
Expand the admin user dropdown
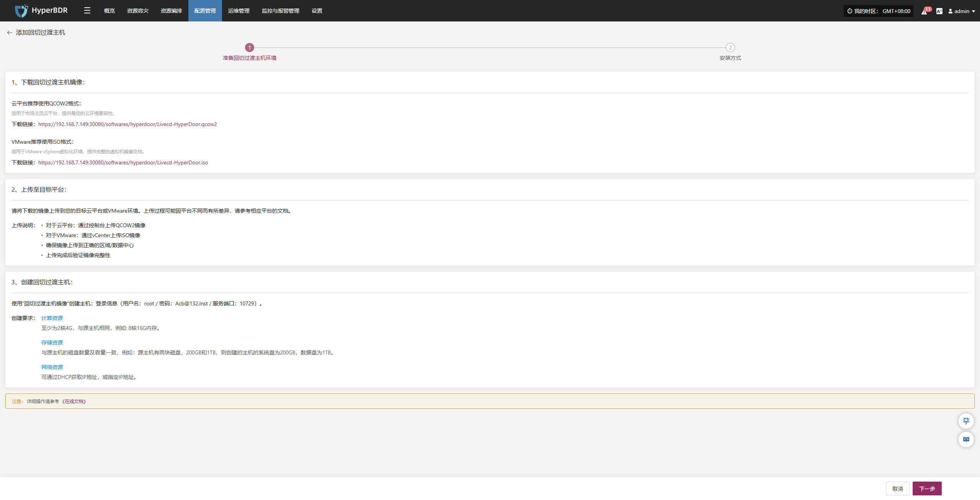(962, 11)
